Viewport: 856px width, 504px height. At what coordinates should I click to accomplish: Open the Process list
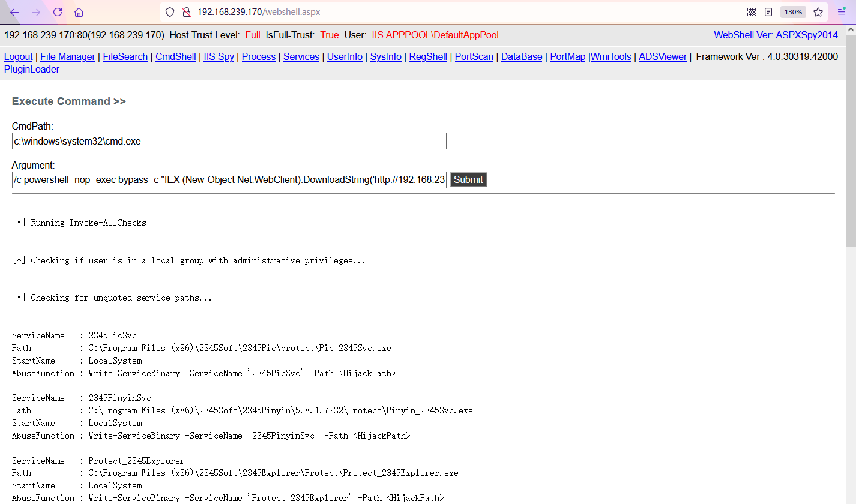coord(259,57)
